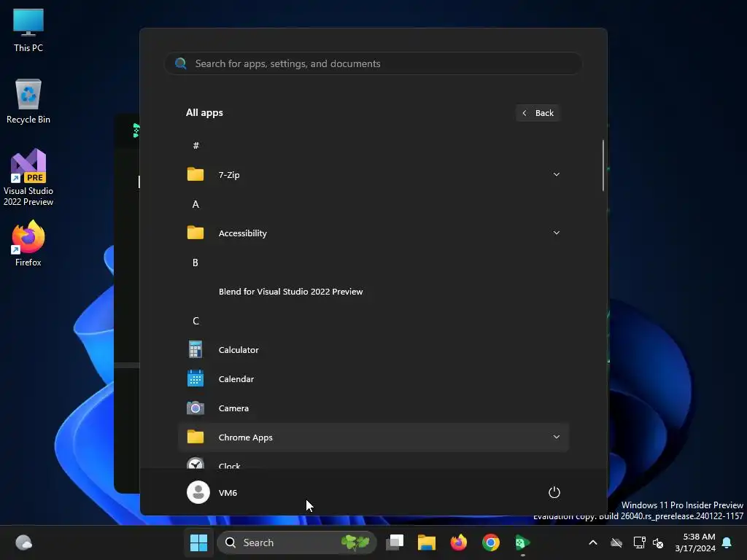
Task: Open the clock and date flyout
Action: [695, 542]
